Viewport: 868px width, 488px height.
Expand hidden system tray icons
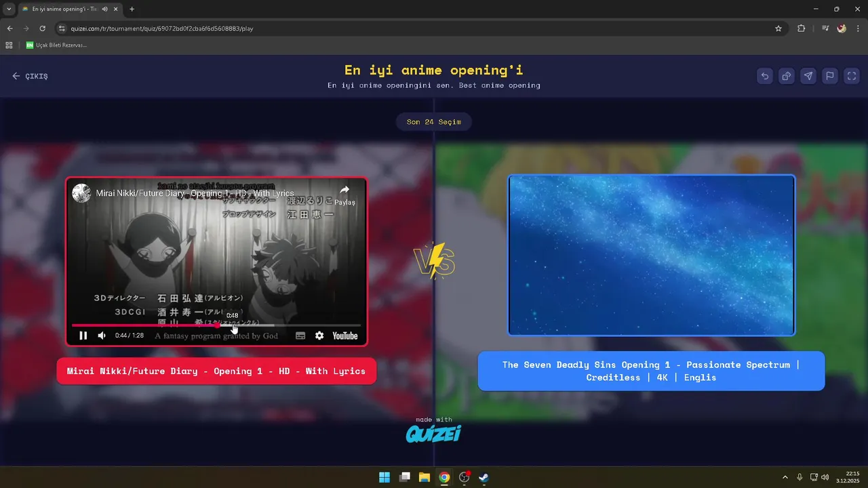tap(785, 477)
